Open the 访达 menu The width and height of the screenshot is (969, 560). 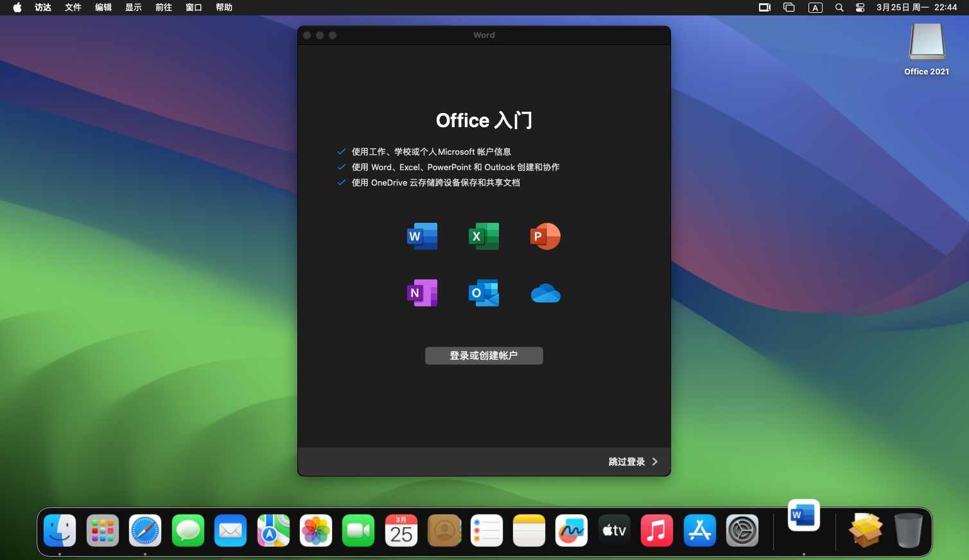pos(43,8)
